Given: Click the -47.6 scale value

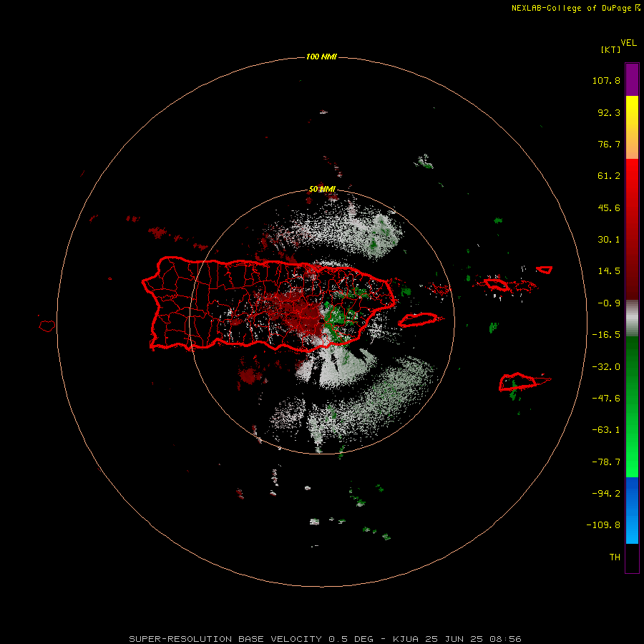Looking at the screenshot, I should pyautogui.click(x=606, y=399).
